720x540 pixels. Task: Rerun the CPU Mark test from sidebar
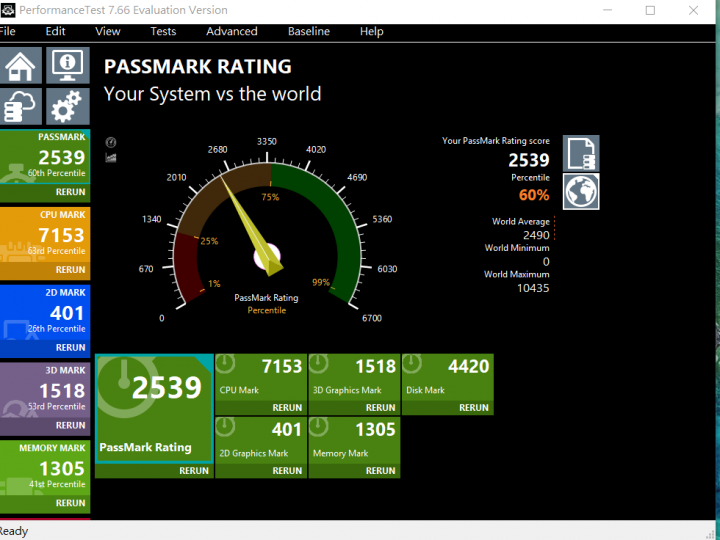tap(70, 270)
